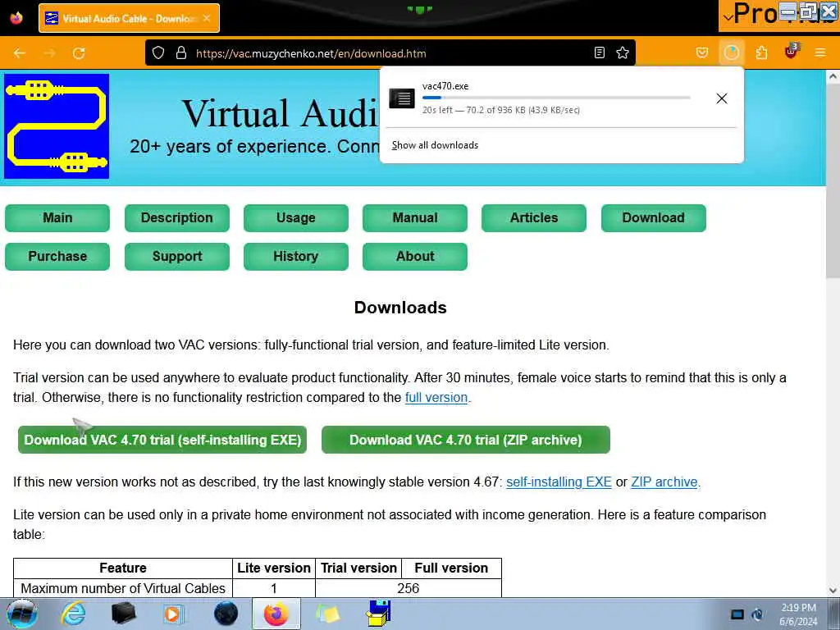Click the Firefox logo in the title bar

(x=16, y=18)
